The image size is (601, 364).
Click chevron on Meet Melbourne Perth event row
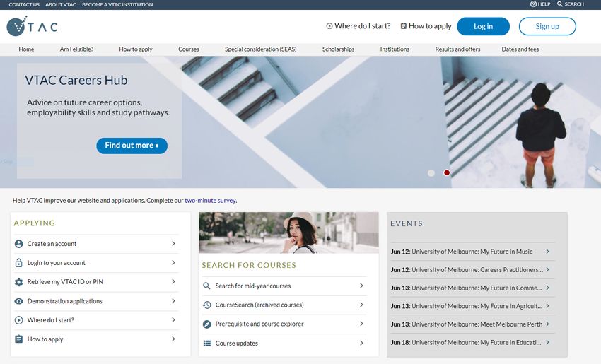click(548, 324)
